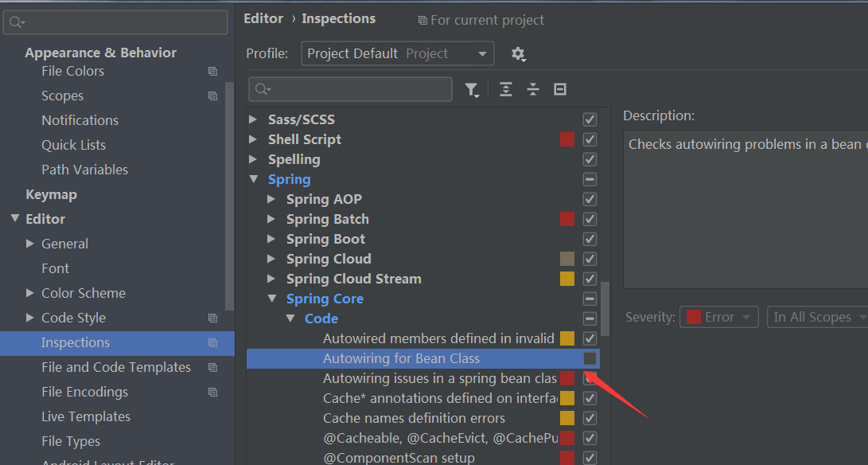
Task: Click the inspections tree vertical scrollbar
Action: [605, 309]
